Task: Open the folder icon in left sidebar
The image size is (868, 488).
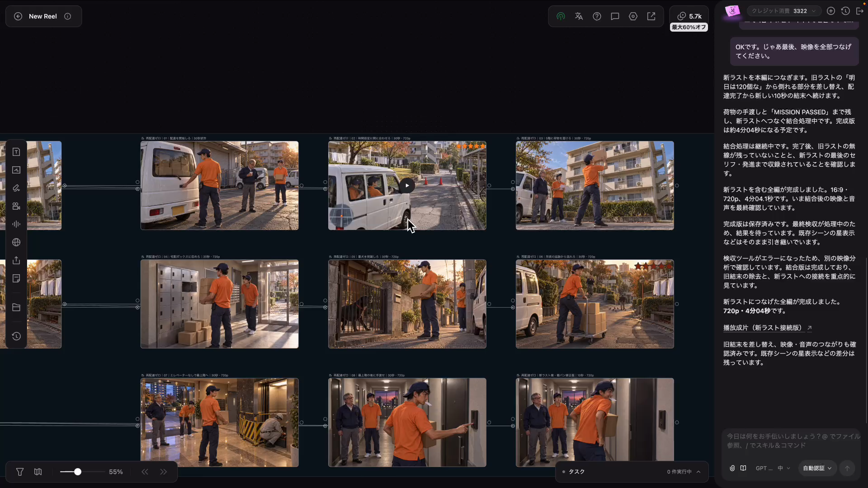Action: click(x=16, y=307)
